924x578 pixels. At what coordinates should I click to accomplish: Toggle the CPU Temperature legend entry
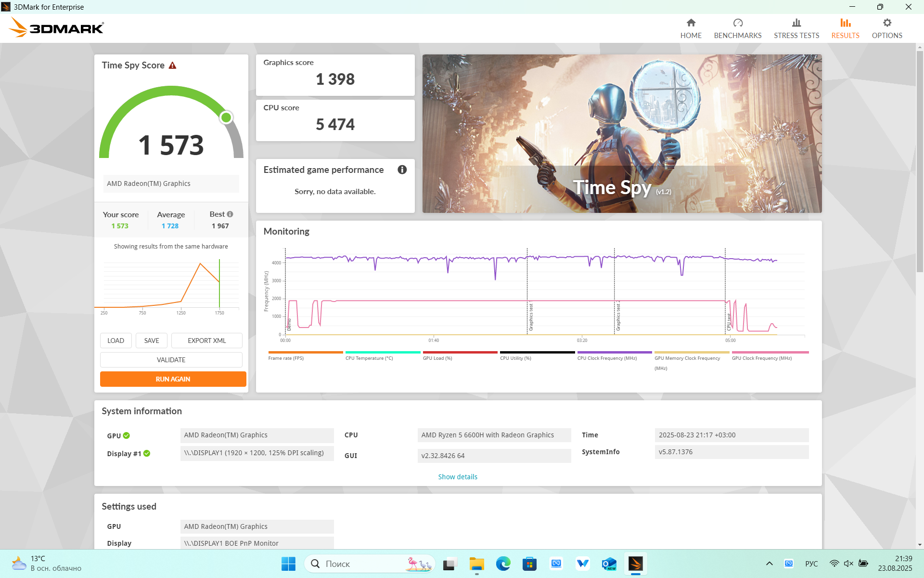(x=369, y=358)
